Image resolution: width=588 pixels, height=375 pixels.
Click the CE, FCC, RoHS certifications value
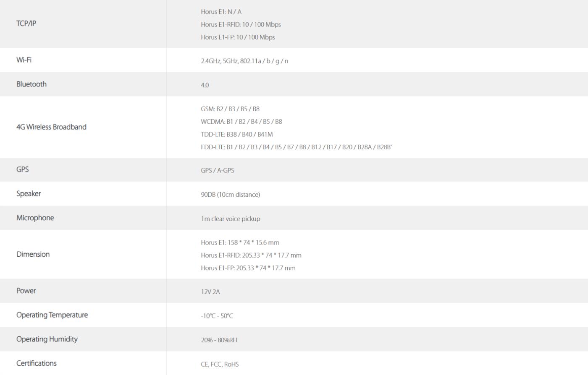[220, 365]
